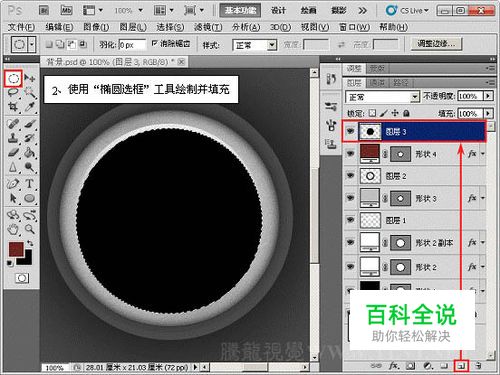Reset default foreground/background colors
The height and width of the screenshot is (375, 500).
point(10,263)
